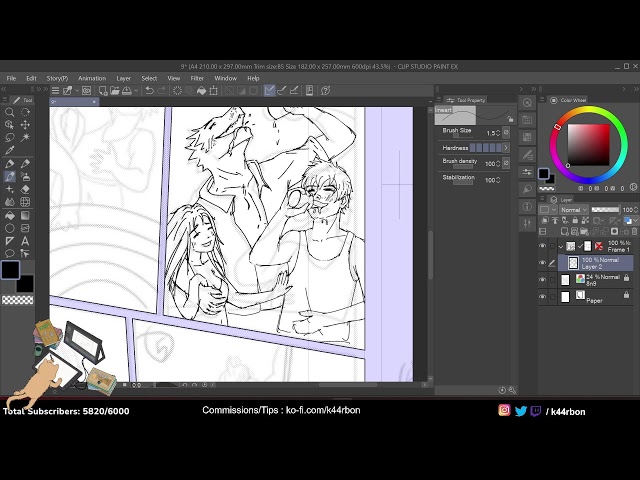640x480 pixels.
Task: Click the main black color swatch
Action: pos(10,270)
